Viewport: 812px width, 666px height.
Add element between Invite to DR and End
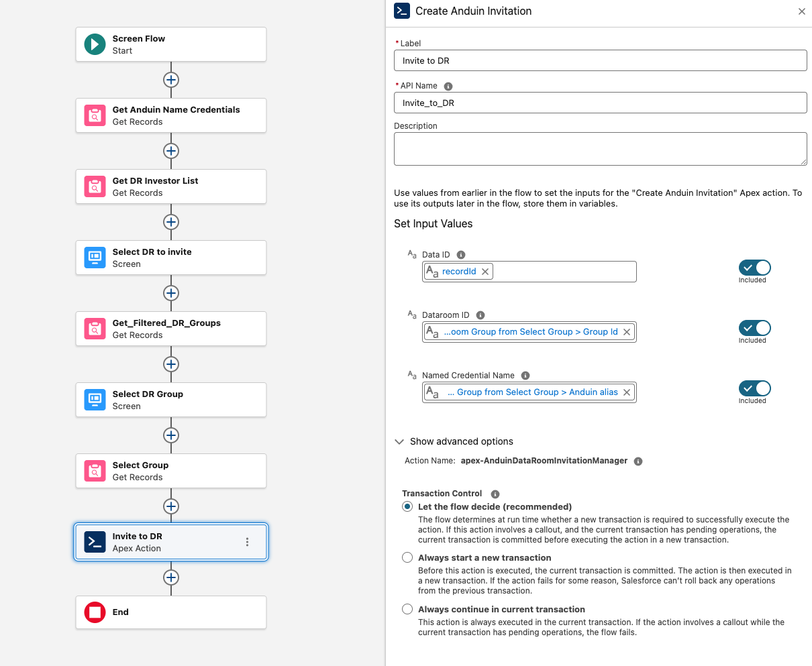(171, 577)
